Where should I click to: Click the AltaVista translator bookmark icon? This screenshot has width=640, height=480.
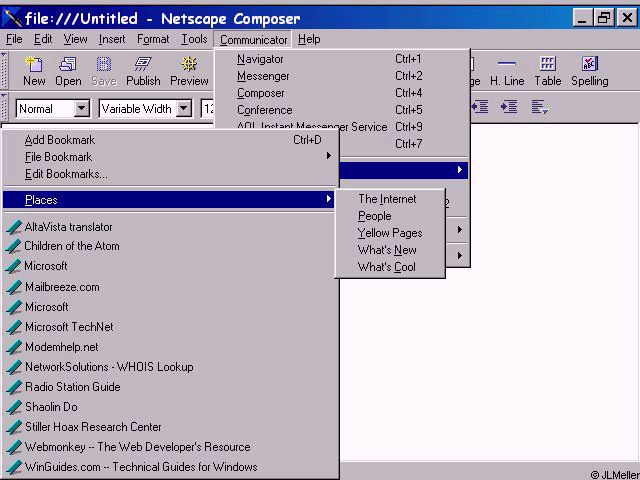14,227
